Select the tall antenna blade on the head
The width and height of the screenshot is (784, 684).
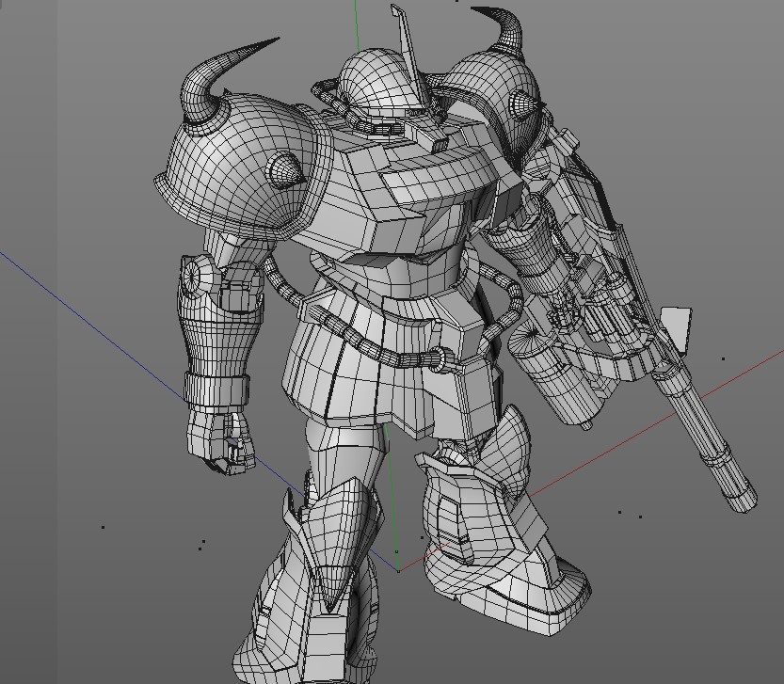[x=411, y=55]
